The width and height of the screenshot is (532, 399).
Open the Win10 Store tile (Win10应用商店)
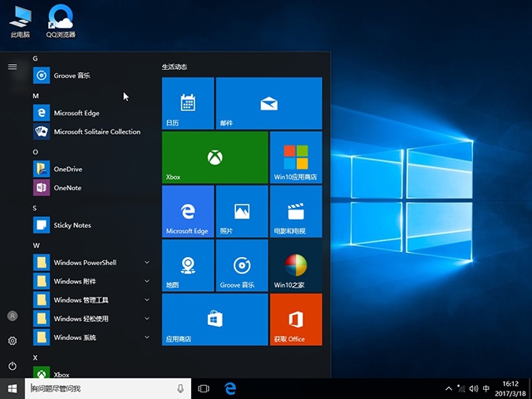point(295,157)
